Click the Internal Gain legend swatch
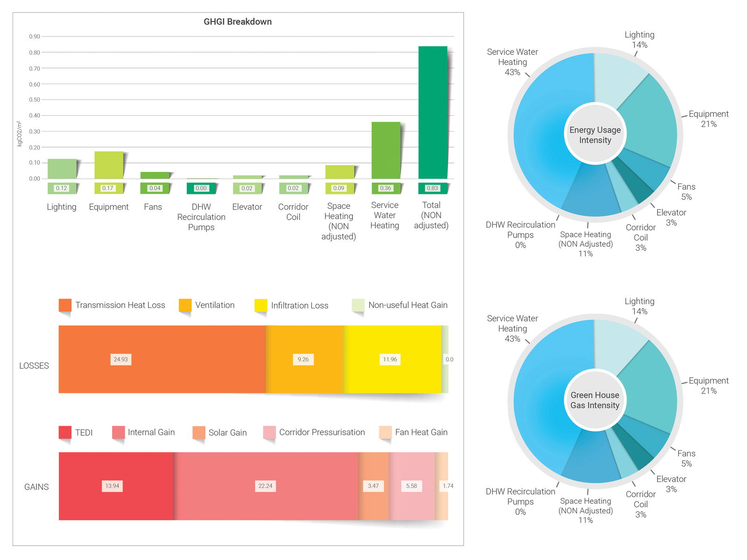Viewport: 747px width, 560px height. click(118, 432)
